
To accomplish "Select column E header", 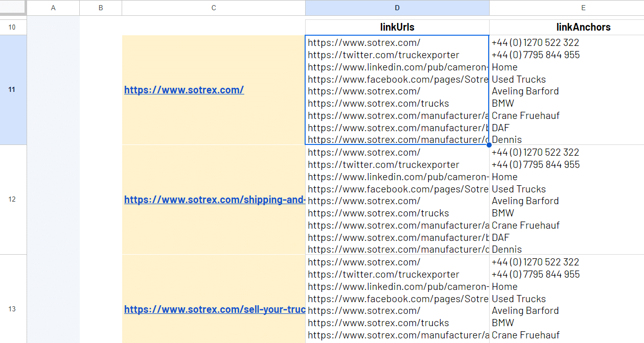I will [566, 8].
